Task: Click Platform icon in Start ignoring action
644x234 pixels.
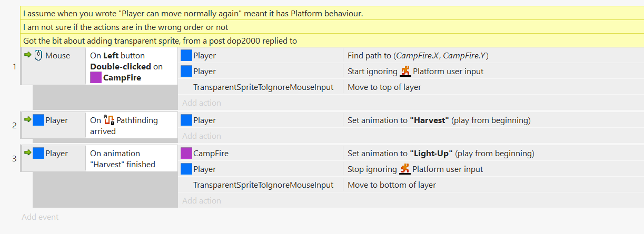Action: 405,72
